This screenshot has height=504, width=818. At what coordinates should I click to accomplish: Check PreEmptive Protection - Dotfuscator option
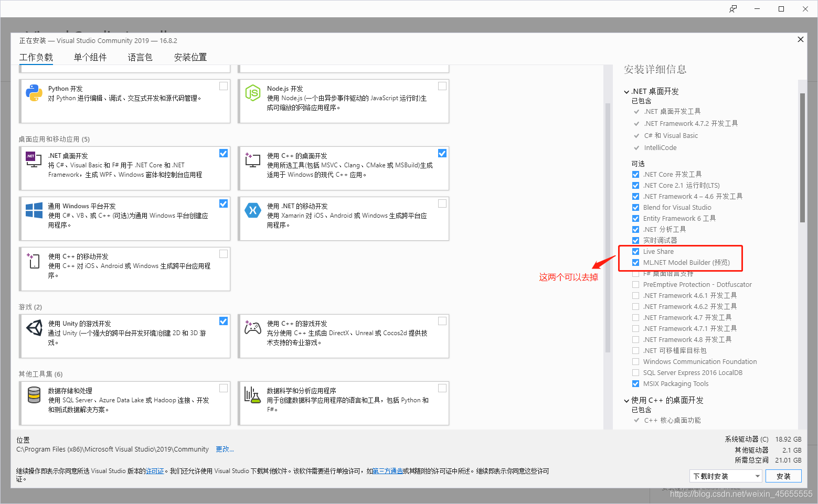[x=635, y=285]
